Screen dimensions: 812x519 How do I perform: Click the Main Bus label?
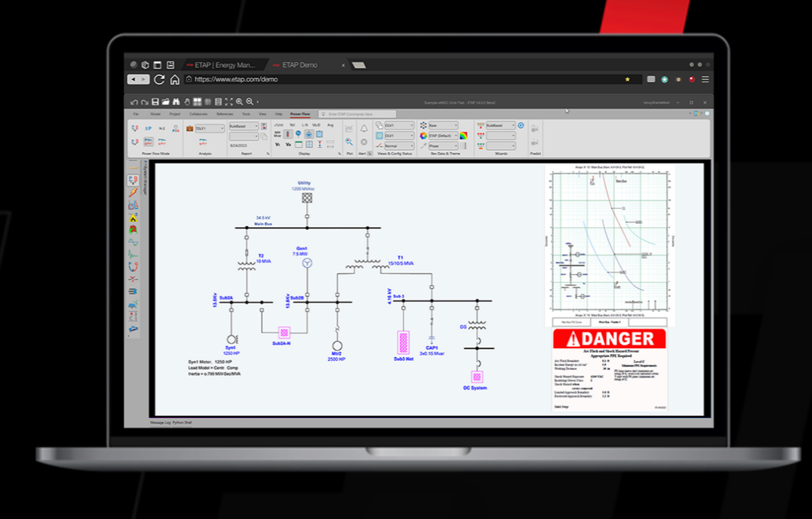coord(263,224)
